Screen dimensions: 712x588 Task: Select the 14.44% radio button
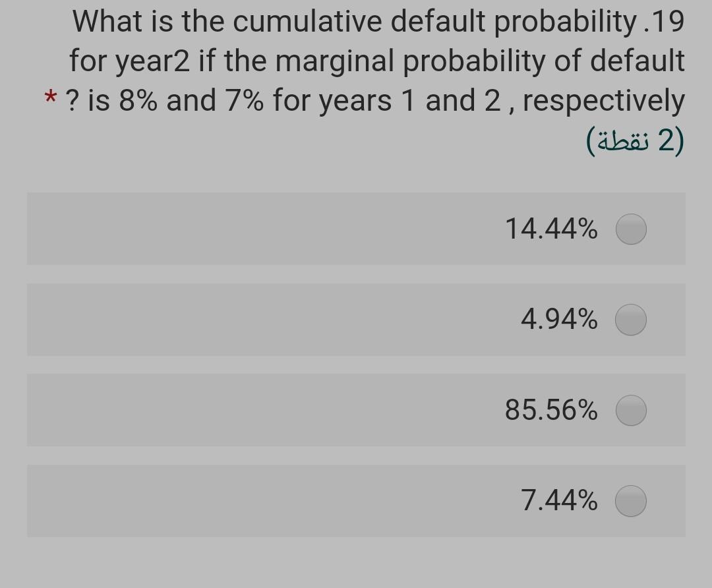pyautogui.click(x=630, y=229)
